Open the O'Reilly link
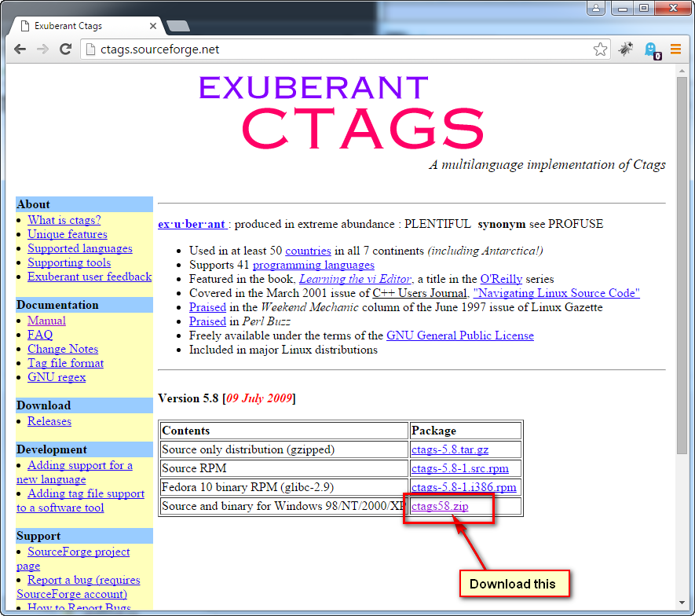Viewport: 695px width, 616px height. 501,280
